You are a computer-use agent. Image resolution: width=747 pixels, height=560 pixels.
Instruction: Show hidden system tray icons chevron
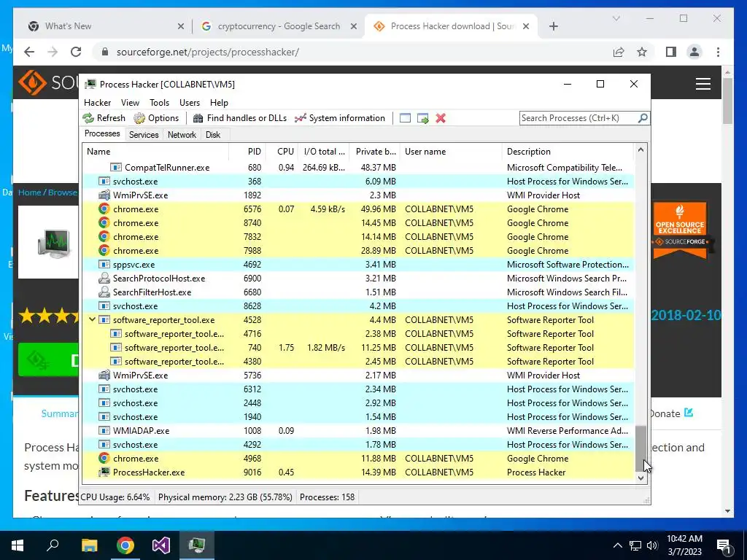click(617, 545)
